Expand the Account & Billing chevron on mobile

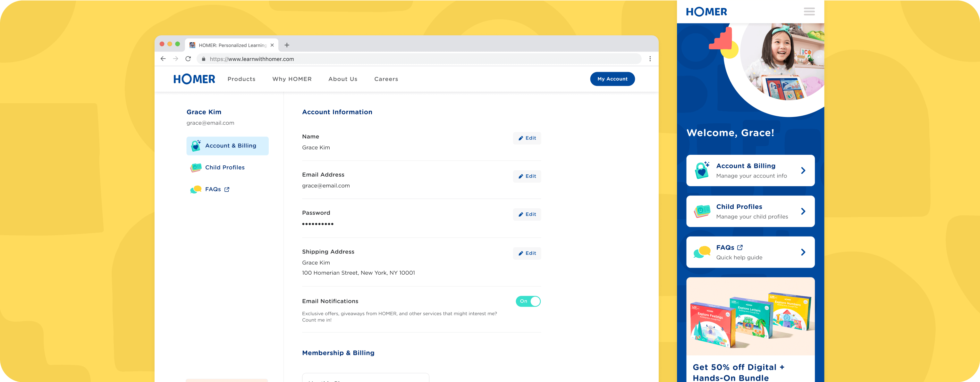click(x=804, y=170)
